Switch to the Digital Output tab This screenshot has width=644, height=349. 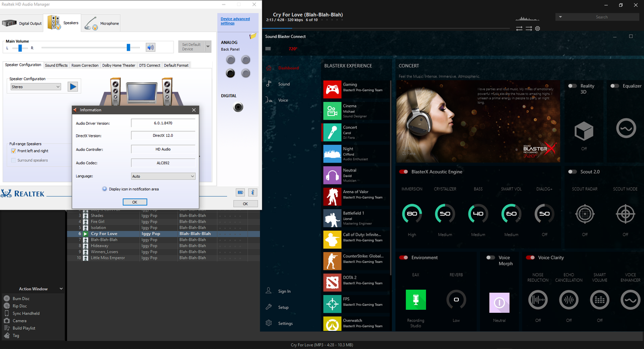tap(23, 23)
